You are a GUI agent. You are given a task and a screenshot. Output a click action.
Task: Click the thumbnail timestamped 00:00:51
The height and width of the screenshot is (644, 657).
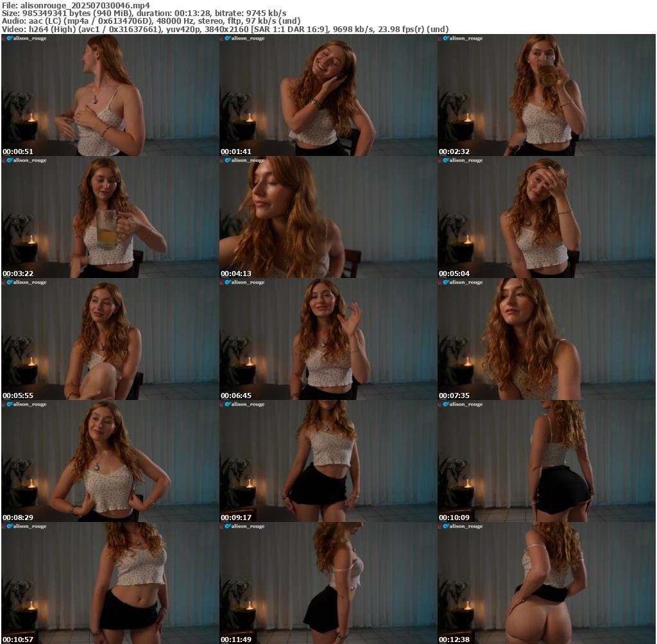tap(110, 95)
